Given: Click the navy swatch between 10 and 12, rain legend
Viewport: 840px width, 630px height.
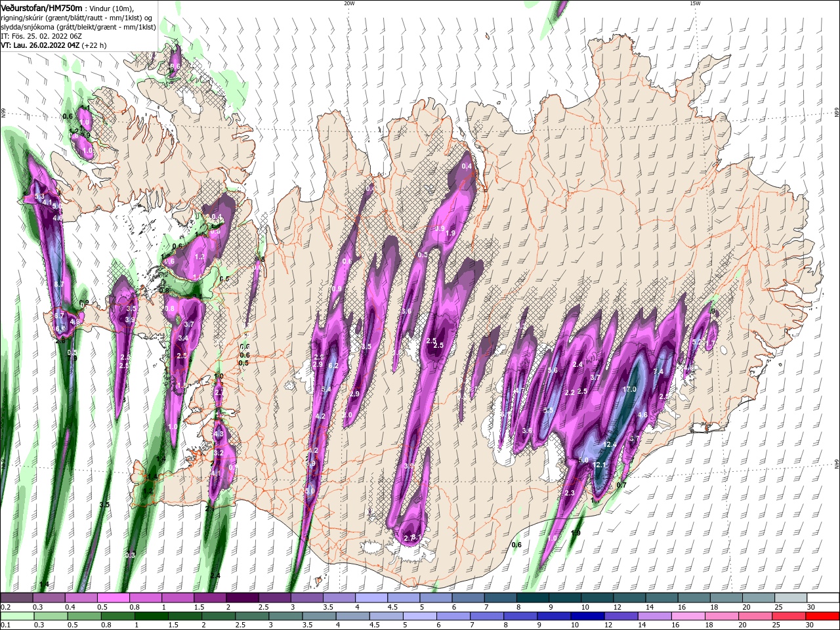Looking at the screenshot, I should pos(586,616).
